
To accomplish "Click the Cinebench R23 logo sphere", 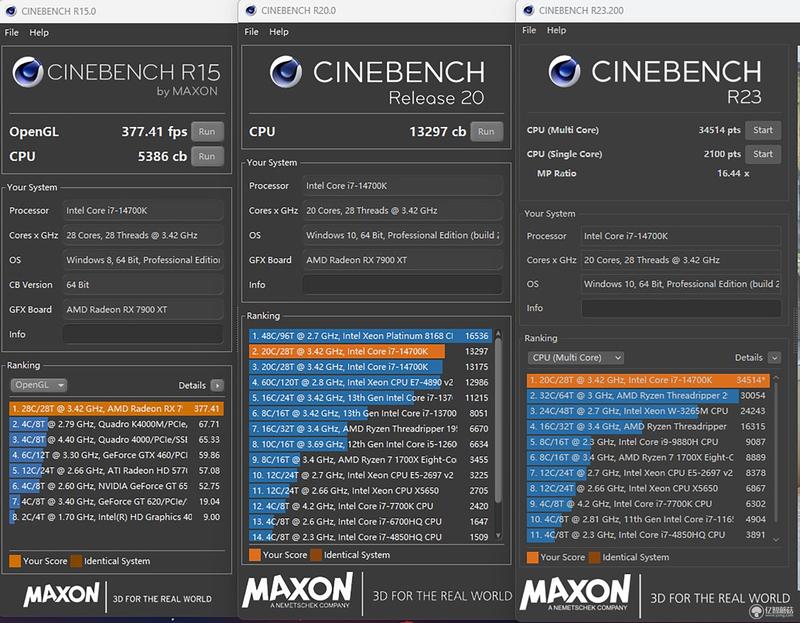I will [x=564, y=71].
